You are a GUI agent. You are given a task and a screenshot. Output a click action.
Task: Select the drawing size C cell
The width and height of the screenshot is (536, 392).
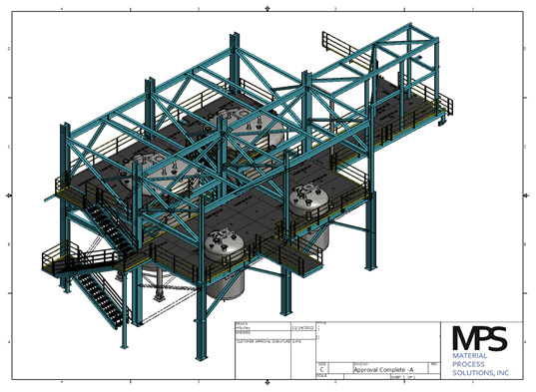pos(322,369)
